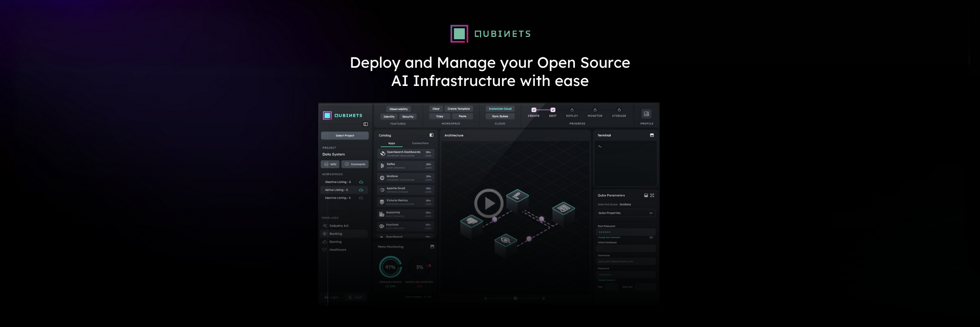This screenshot has width=980, height=327.
Task: Click the Create Template button
Action: 459,109
